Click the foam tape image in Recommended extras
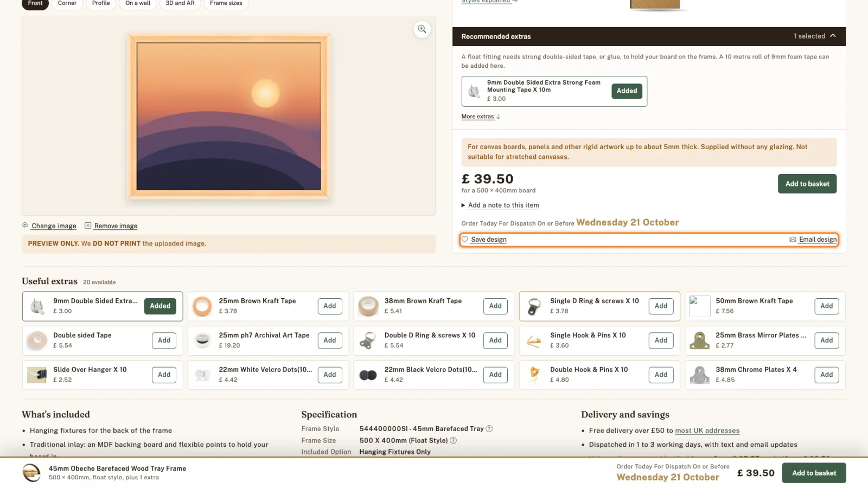The image size is (868, 488). [474, 91]
